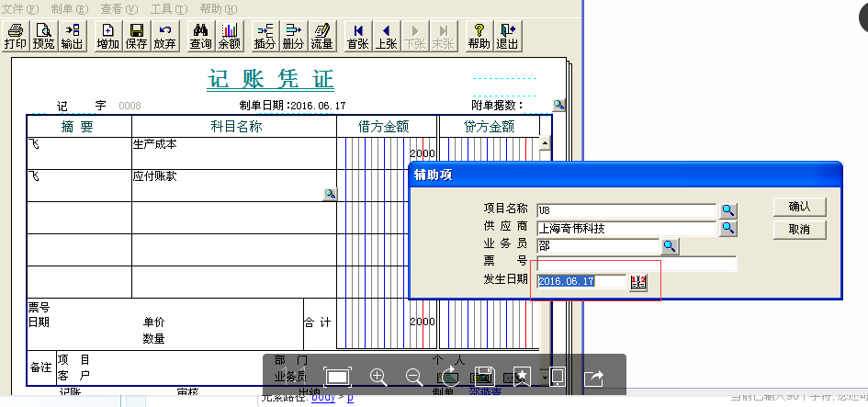Screen dimensions: 868x407
Task: Click into the 票号 input field
Action: coord(637,264)
